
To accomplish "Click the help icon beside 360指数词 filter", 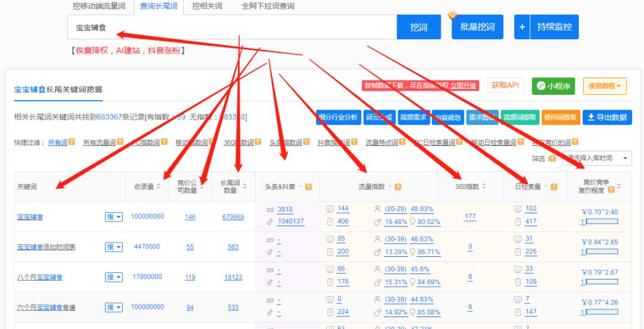I will (258, 142).
